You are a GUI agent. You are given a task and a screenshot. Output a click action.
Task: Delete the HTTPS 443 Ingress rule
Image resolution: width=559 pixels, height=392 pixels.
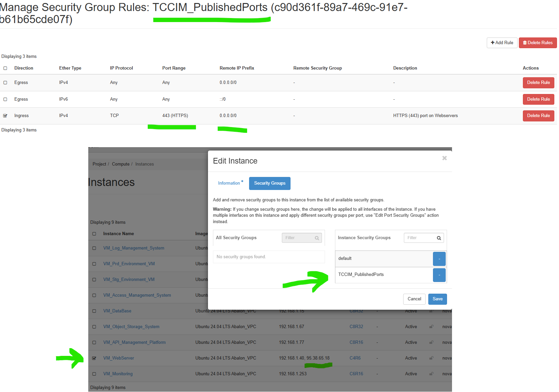pyautogui.click(x=538, y=116)
